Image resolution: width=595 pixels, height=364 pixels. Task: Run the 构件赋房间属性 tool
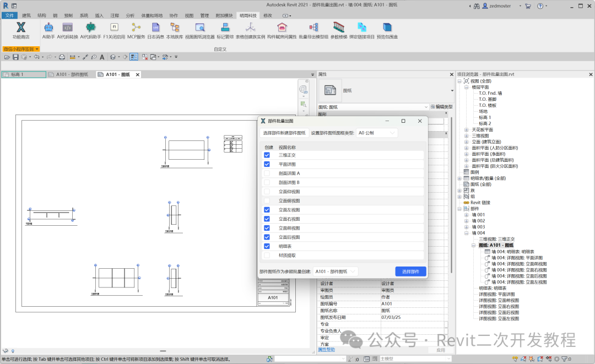point(282,30)
